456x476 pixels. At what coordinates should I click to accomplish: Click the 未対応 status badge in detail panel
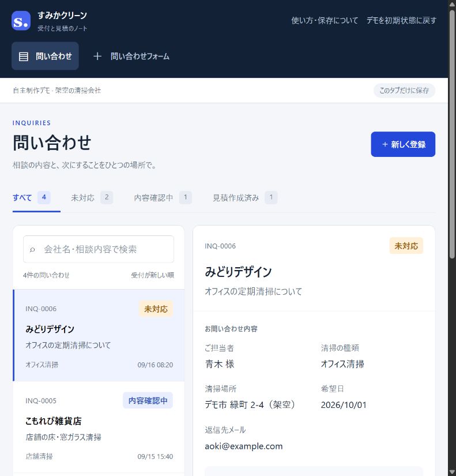406,246
